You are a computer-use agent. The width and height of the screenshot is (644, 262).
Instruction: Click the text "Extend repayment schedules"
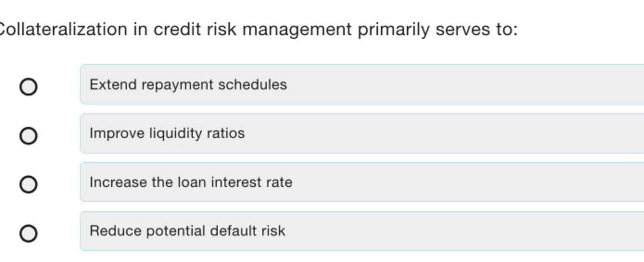pyautogui.click(x=188, y=85)
